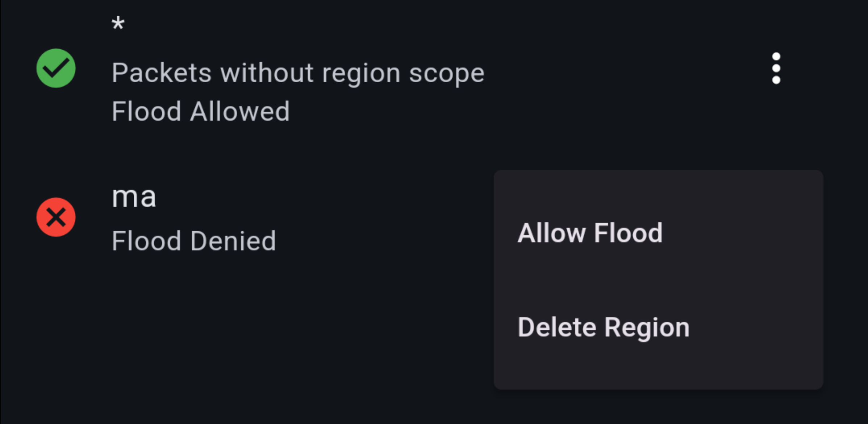Viewport: 868px width, 424px height.
Task: Choose Delete Region in the context menu
Action: click(603, 328)
